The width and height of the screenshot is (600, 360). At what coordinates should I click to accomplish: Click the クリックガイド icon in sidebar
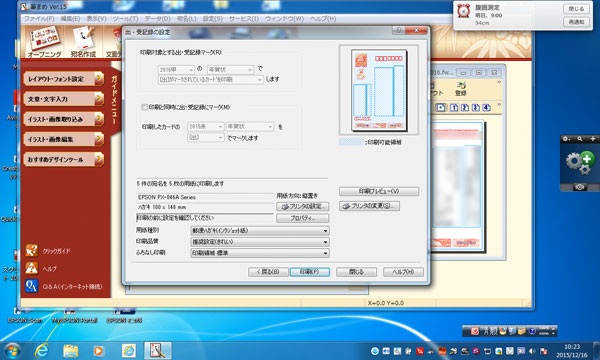click(31, 251)
